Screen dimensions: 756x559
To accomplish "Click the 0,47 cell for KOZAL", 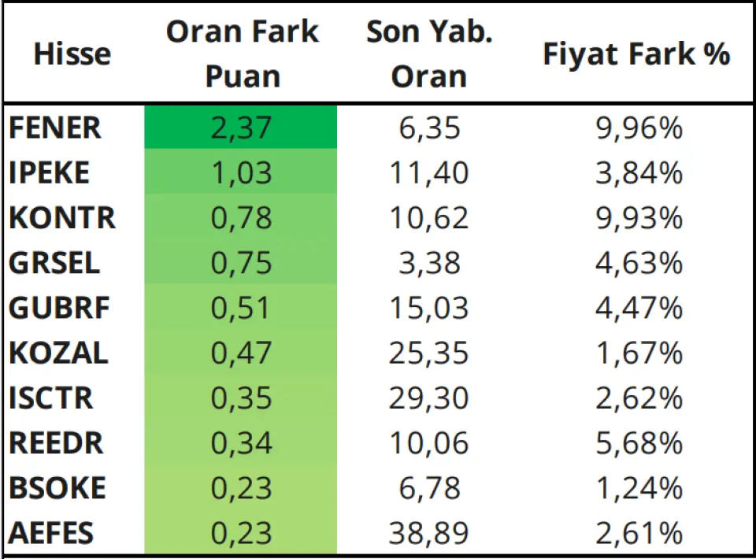I will [241, 351].
